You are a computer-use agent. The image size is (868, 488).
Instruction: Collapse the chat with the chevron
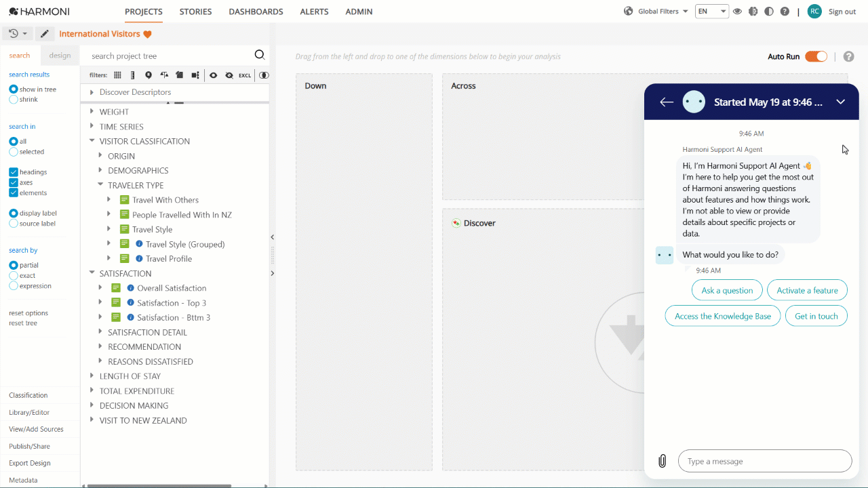(x=840, y=102)
